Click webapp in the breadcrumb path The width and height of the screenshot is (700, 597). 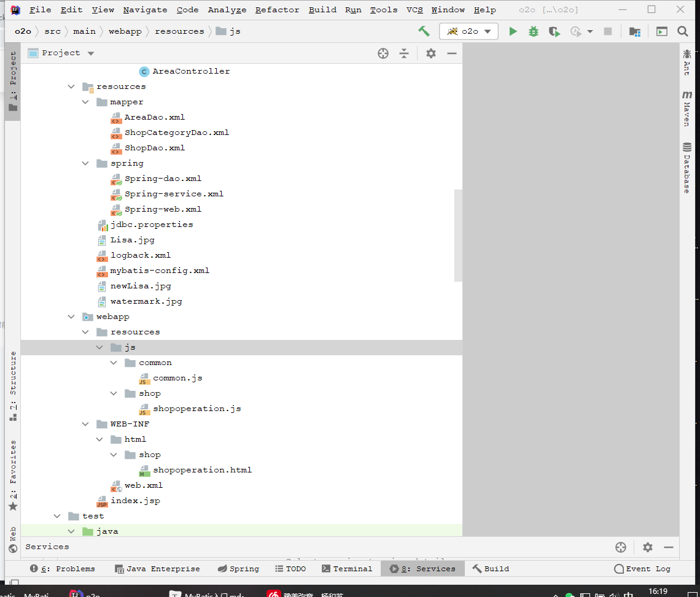(125, 31)
